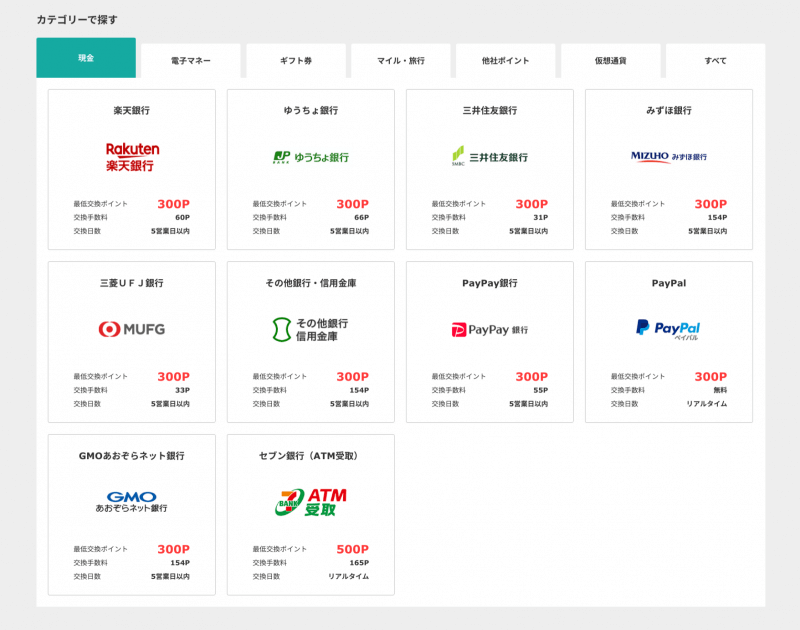
Task: Click リアルタイム in the PayPal card
Action: pyautogui.click(x=707, y=404)
